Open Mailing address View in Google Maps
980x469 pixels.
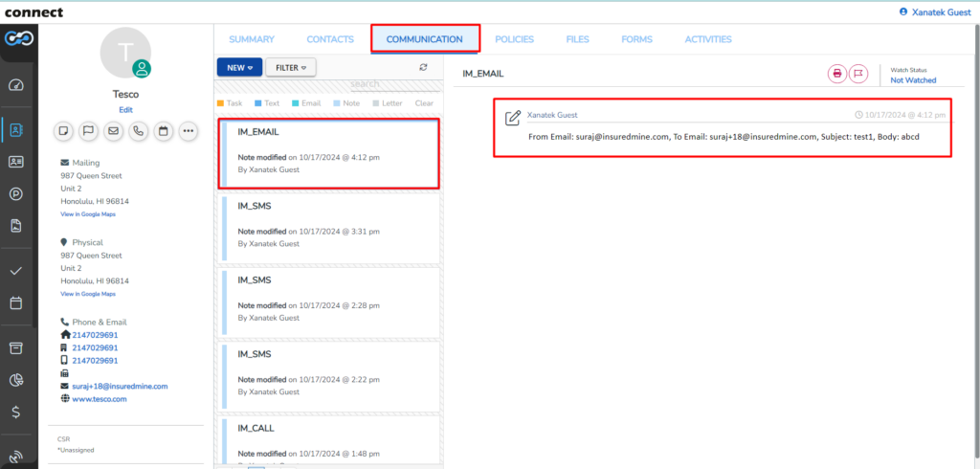88,214
